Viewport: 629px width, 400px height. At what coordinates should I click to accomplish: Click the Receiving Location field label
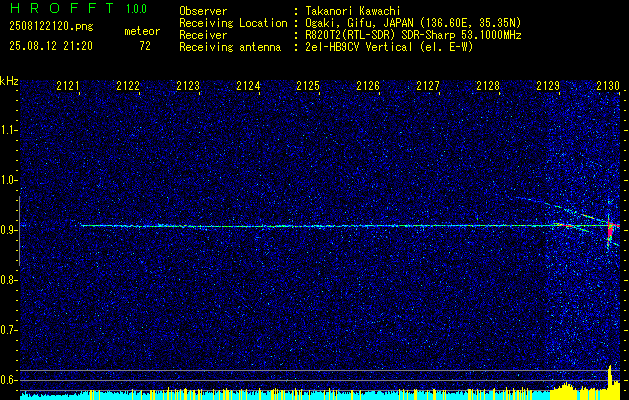[233, 23]
